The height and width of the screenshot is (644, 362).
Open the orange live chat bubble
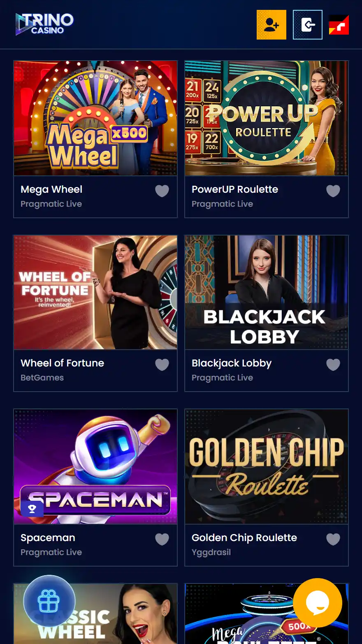[x=318, y=603]
